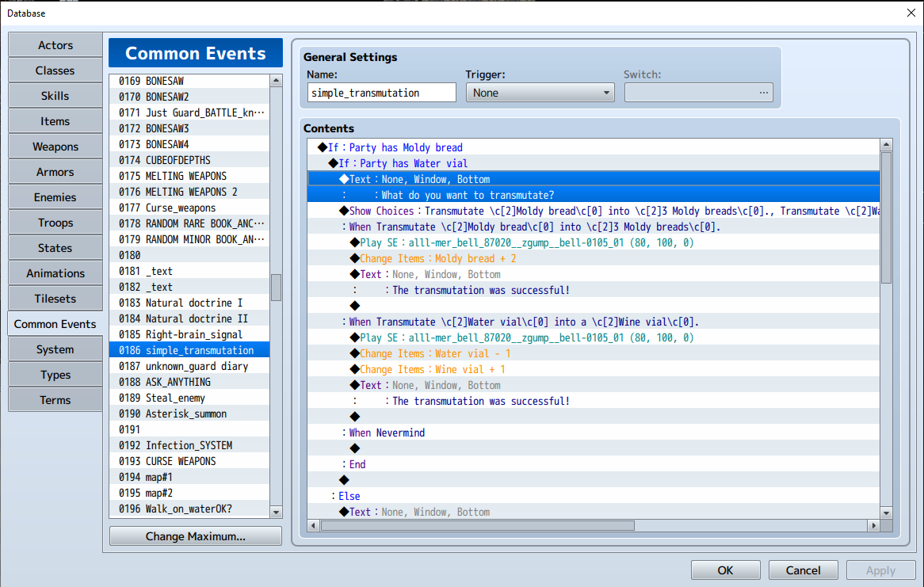Open the Troops tab

(55, 222)
